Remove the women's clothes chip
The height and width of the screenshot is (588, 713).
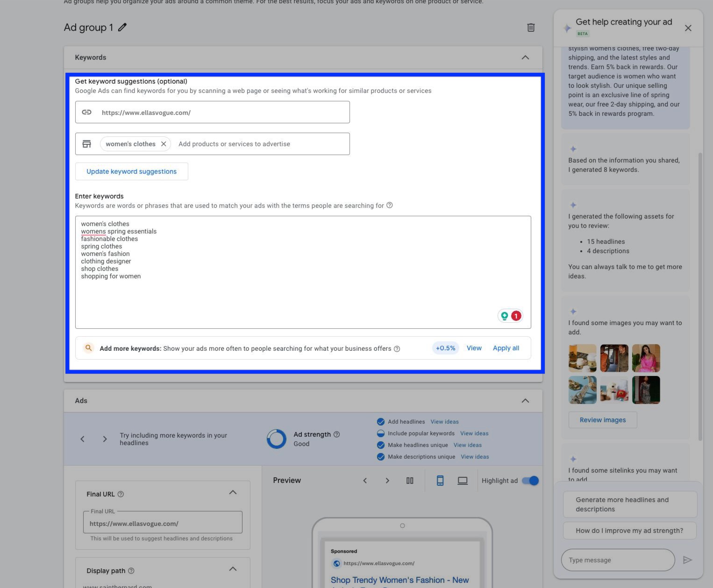click(x=164, y=144)
